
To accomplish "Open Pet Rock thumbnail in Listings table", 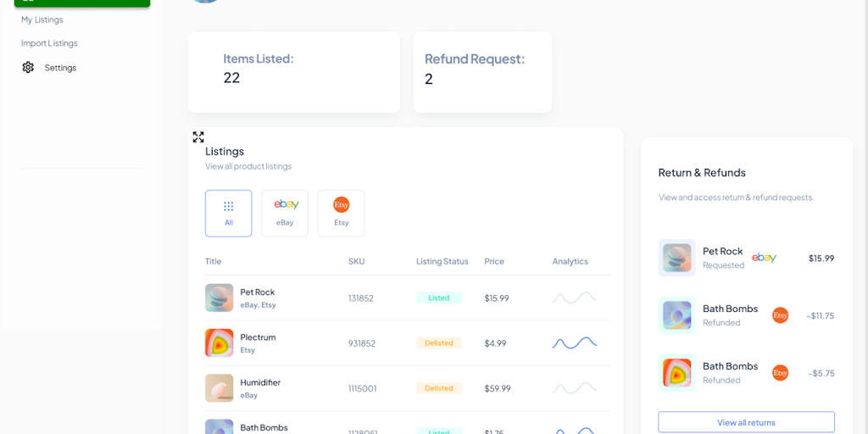I will click(220, 298).
